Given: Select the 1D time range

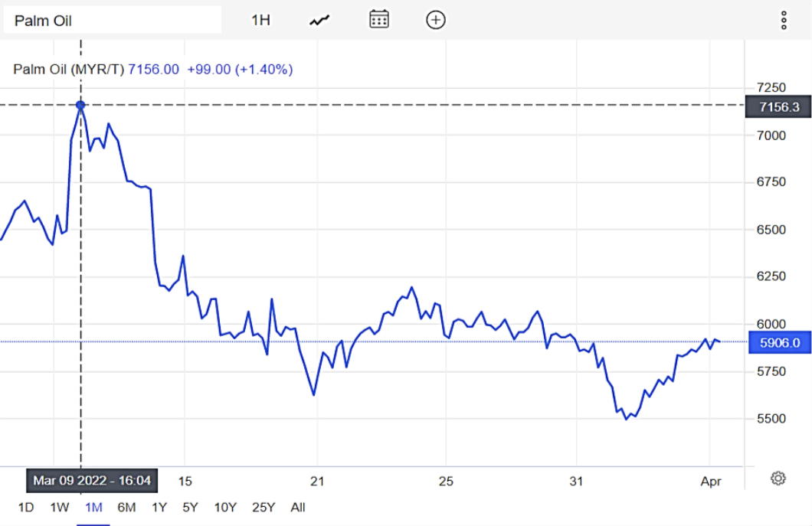Looking at the screenshot, I should click(x=25, y=507).
